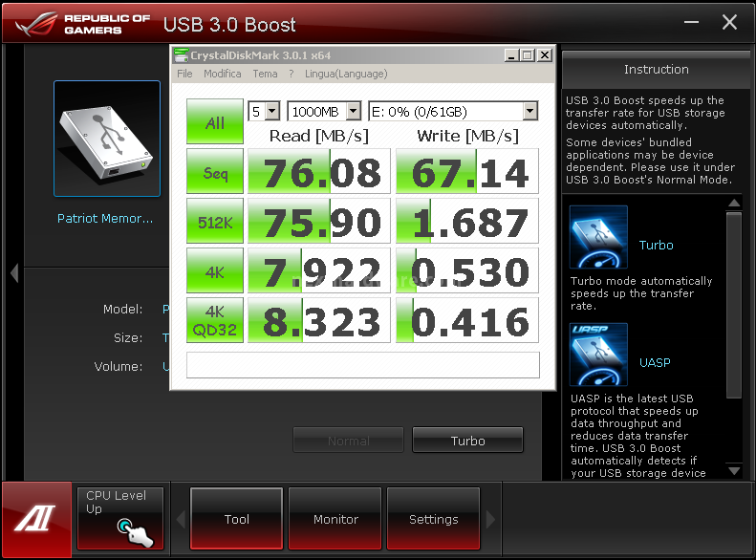Run All benchmarks in CrystalDiskMark
The image size is (756, 560).
point(215,121)
